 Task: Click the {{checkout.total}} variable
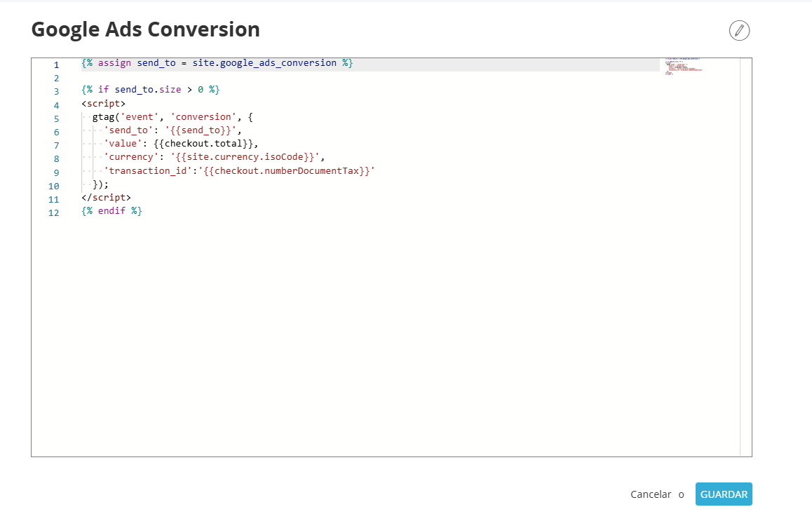coord(203,143)
